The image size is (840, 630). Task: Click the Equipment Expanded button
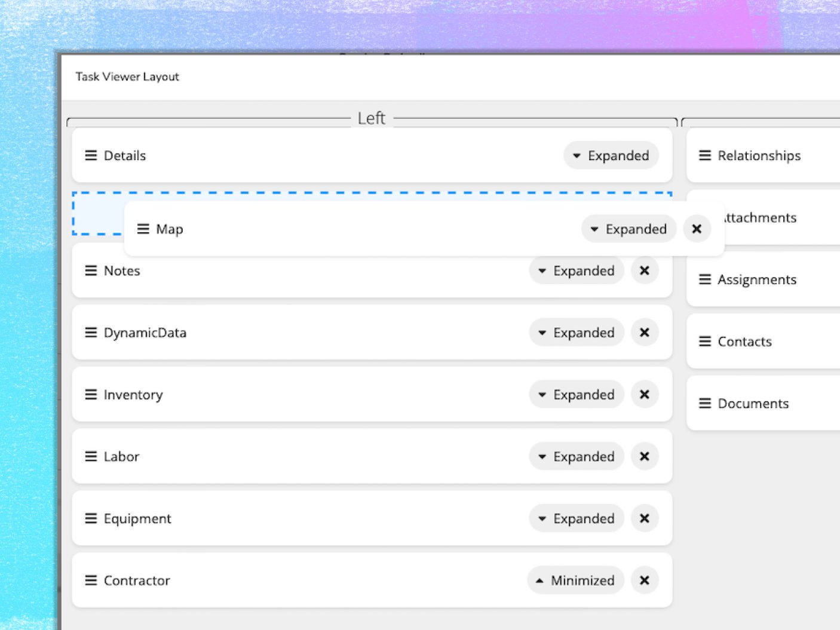pos(577,518)
